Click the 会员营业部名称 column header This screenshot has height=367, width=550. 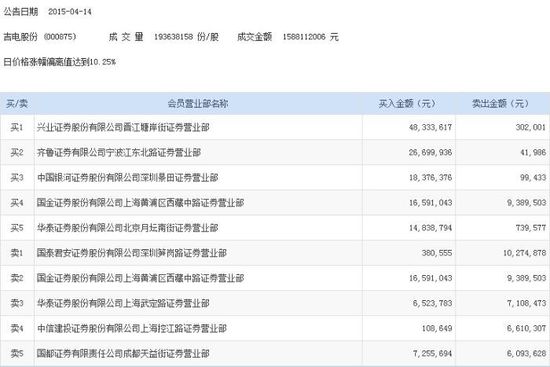point(198,104)
